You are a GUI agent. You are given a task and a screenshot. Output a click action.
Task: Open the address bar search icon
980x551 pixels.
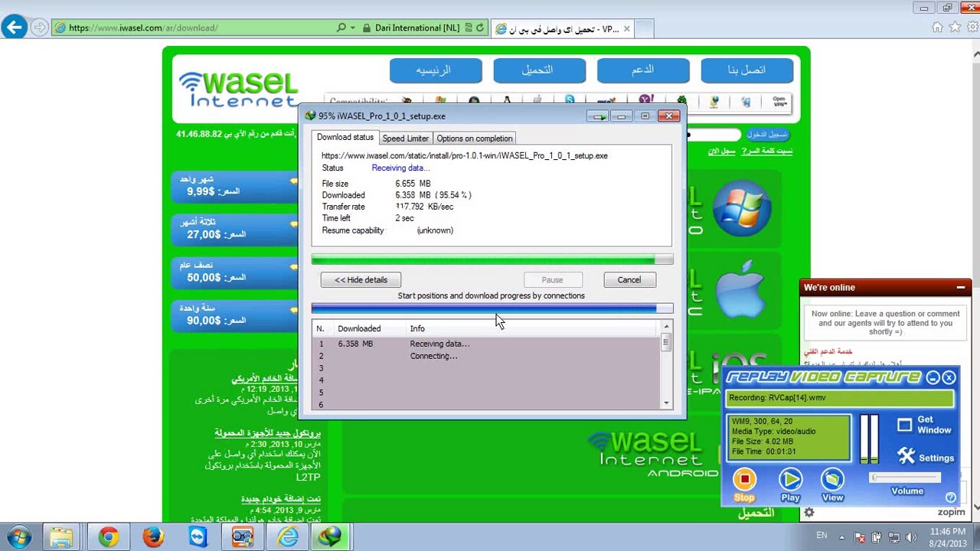click(x=341, y=28)
